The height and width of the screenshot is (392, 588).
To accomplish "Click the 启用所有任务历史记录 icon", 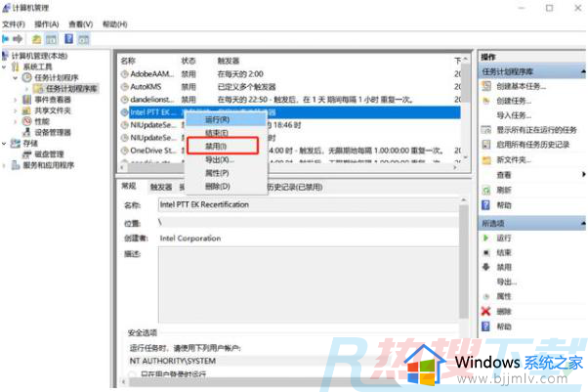I will tap(486, 145).
